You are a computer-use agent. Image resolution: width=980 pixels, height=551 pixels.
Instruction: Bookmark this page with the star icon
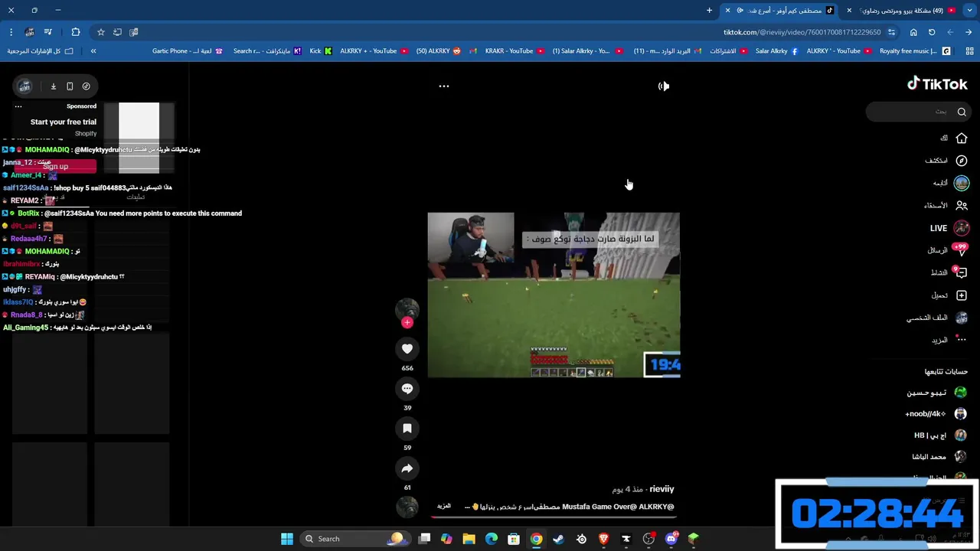[100, 32]
